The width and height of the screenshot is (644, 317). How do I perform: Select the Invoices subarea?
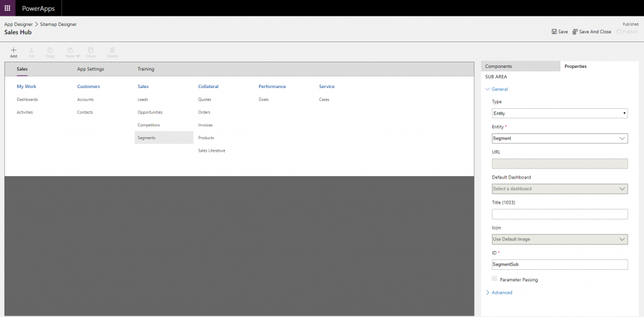206,125
